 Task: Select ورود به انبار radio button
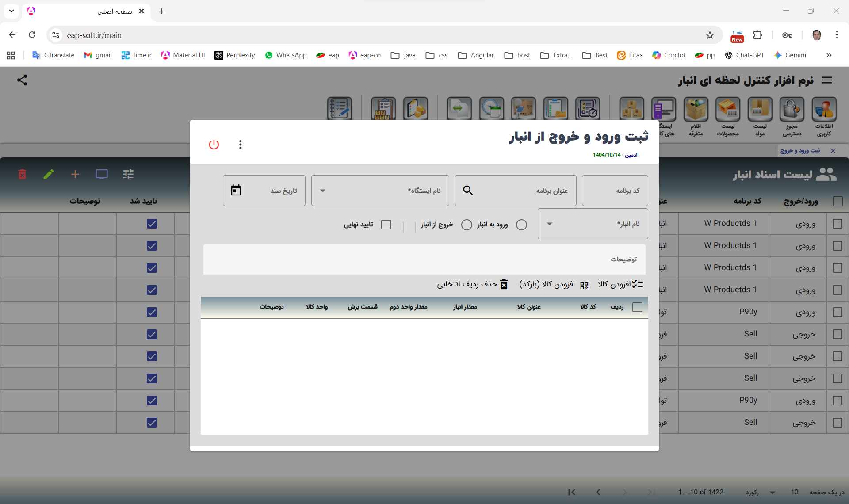521,225
